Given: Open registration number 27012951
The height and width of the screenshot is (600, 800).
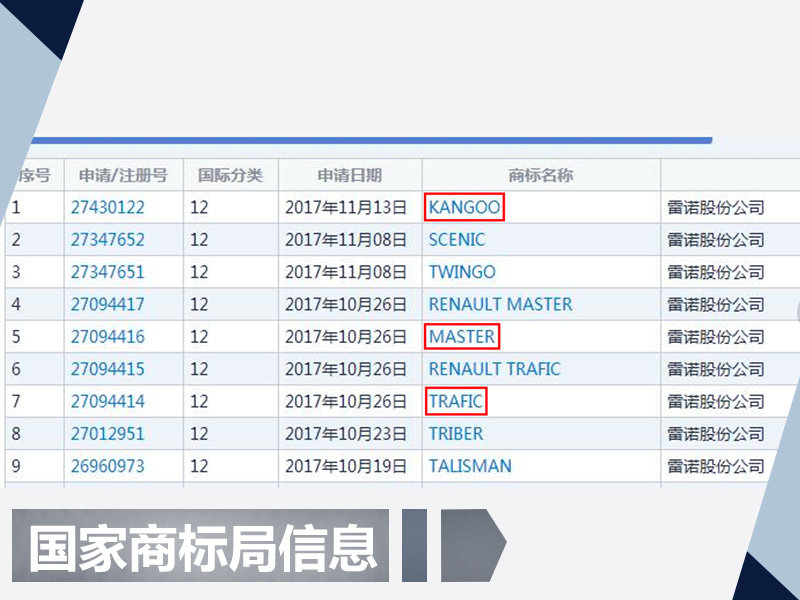Looking at the screenshot, I should click(x=108, y=434).
